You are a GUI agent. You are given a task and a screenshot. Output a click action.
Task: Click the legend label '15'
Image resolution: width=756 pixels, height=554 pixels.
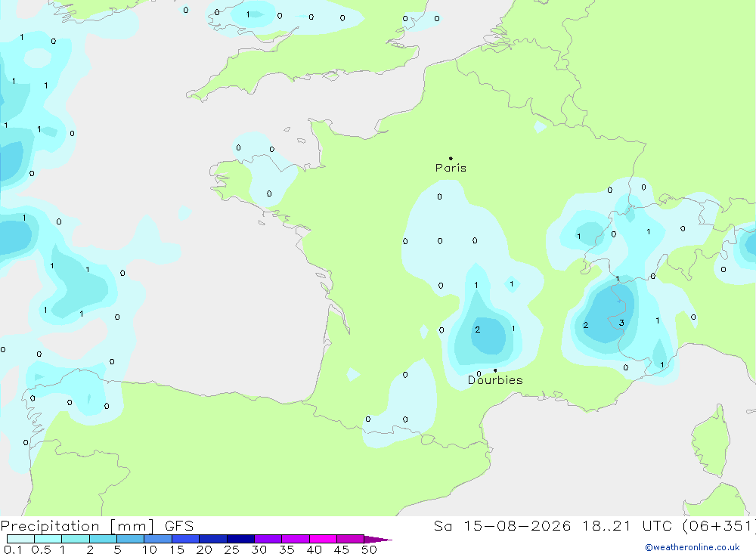coord(177,549)
